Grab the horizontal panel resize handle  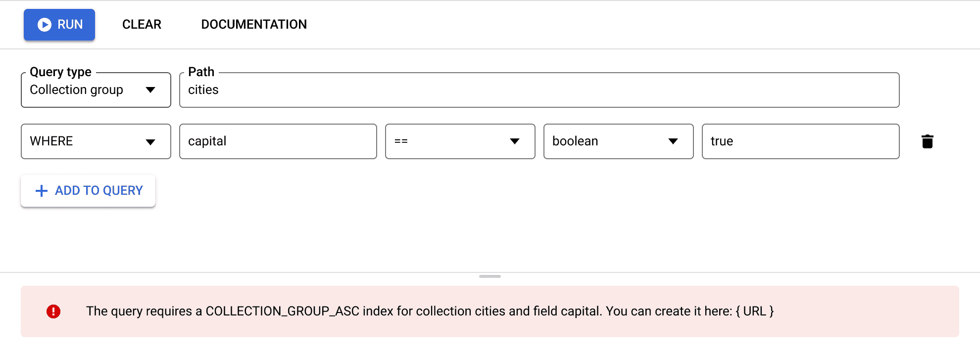490,276
